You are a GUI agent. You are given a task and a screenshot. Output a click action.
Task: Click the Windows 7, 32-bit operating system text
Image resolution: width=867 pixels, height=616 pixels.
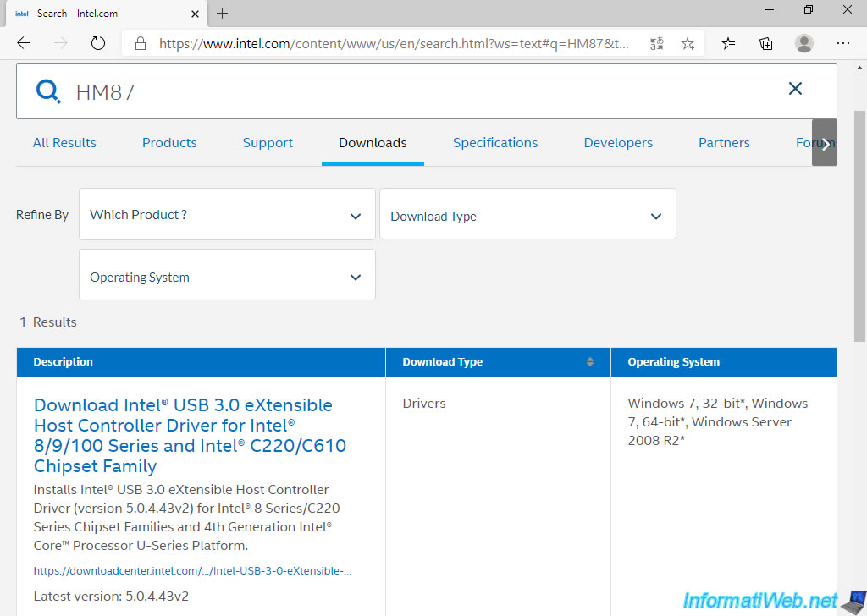coord(718,421)
